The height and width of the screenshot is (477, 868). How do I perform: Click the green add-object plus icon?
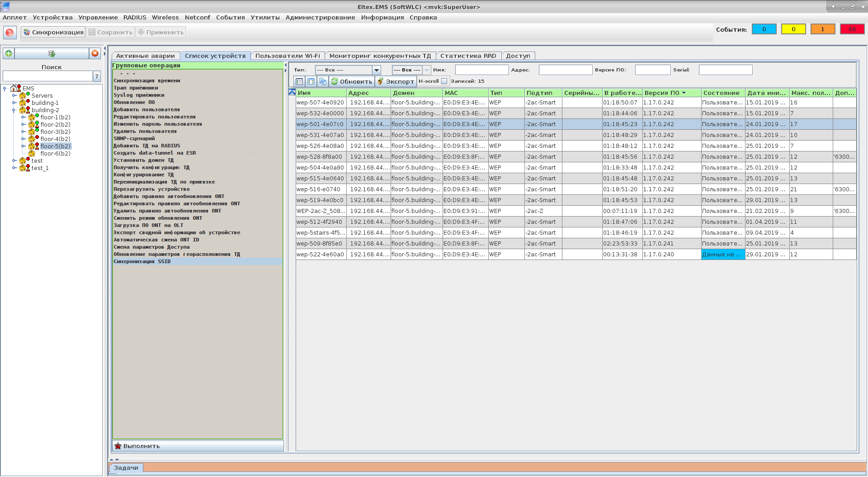click(9, 53)
